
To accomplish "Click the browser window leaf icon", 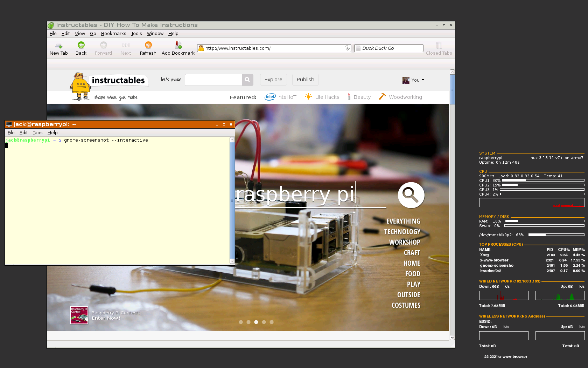I will point(51,25).
